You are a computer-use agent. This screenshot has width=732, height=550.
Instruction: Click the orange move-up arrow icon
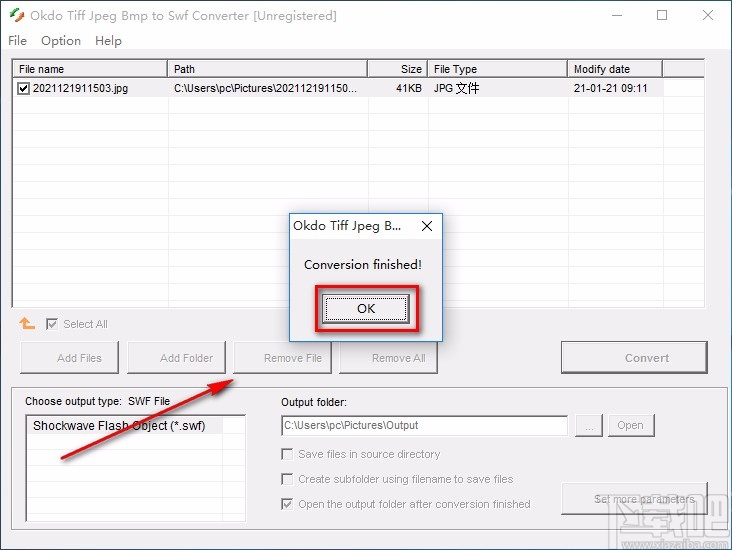pos(27,323)
